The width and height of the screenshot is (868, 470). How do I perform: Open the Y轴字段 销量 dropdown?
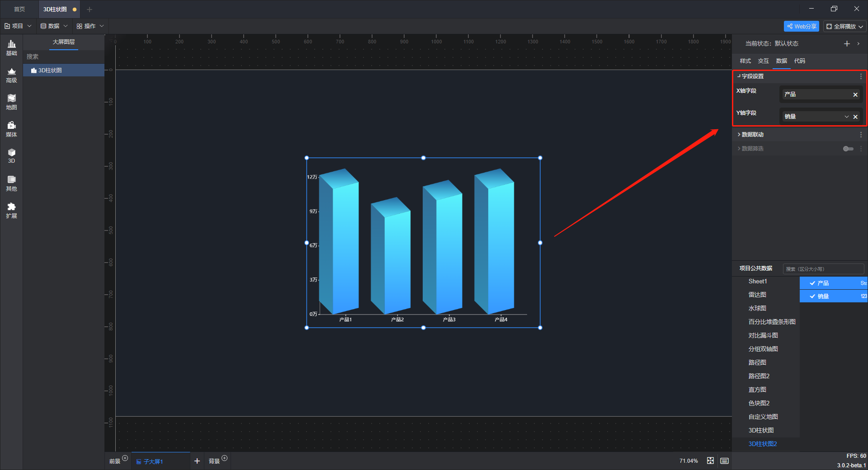click(x=846, y=117)
